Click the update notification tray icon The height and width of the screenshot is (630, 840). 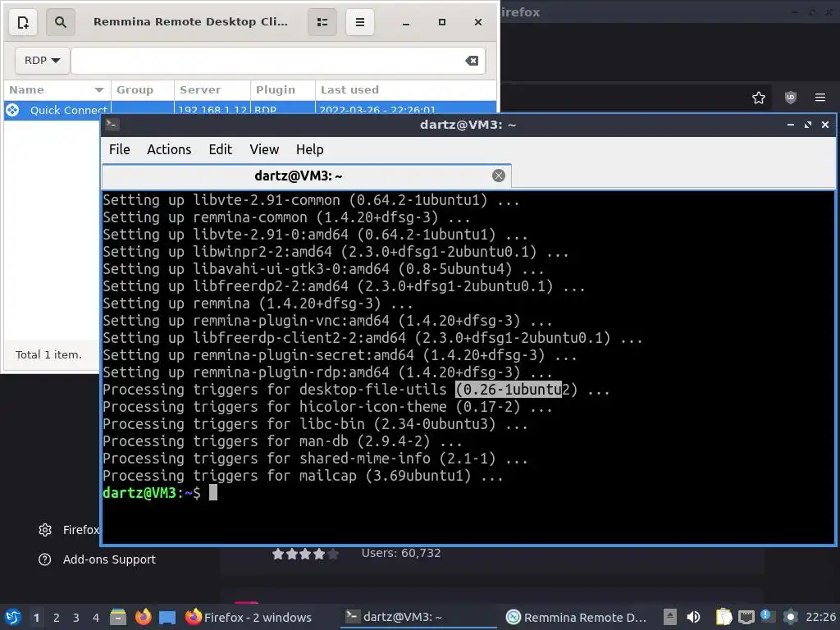[x=768, y=617]
